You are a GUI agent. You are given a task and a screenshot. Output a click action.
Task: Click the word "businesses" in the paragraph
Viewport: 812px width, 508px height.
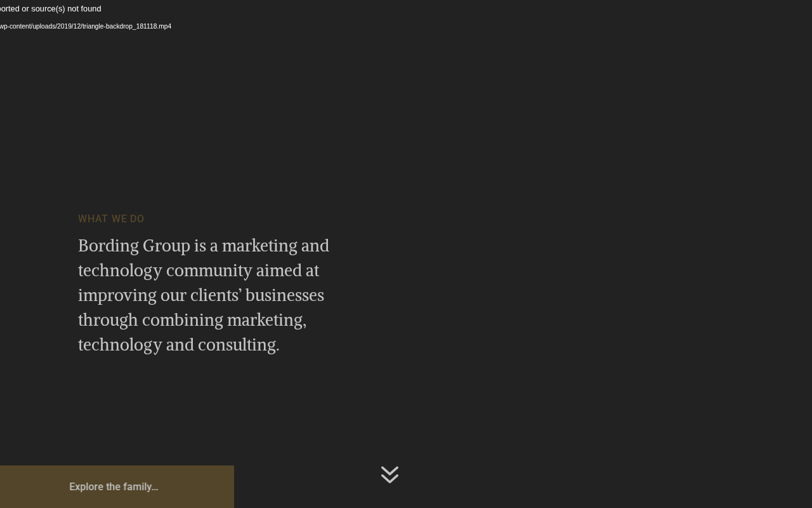point(285,295)
